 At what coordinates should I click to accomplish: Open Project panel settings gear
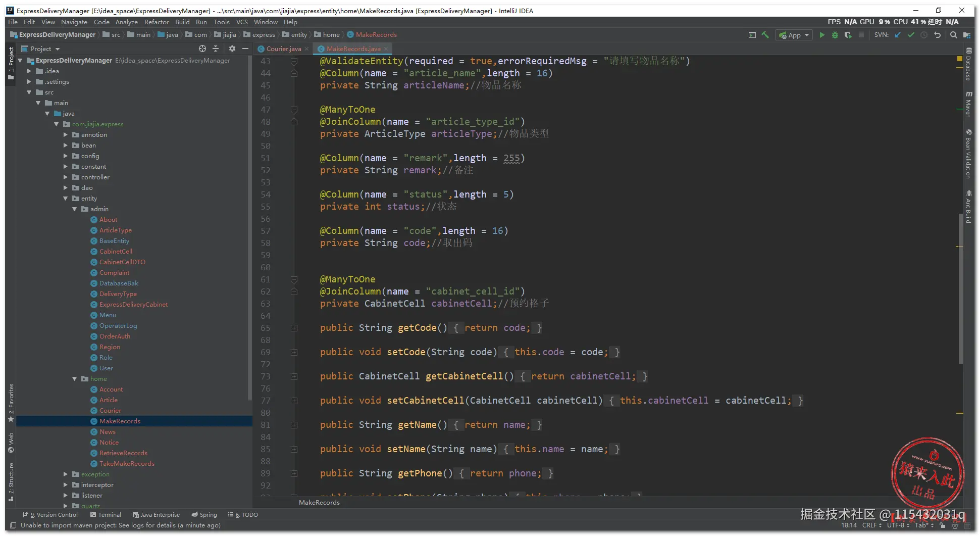click(x=232, y=48)
